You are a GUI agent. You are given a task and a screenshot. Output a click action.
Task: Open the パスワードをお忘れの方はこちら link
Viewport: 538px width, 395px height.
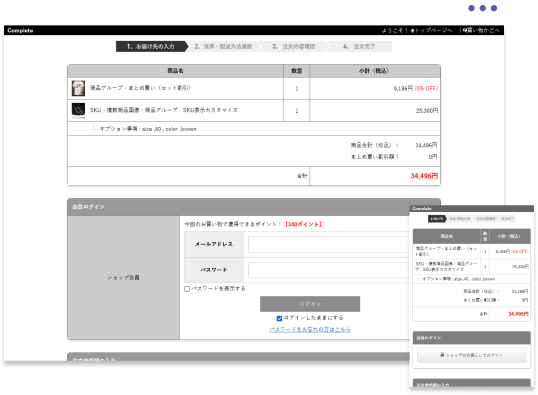point(310,329)
